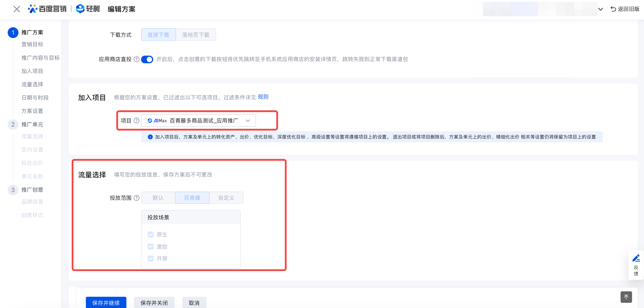Toggle the 应用商店直投 switch off
644x308 pixels.
click(147, 59)
